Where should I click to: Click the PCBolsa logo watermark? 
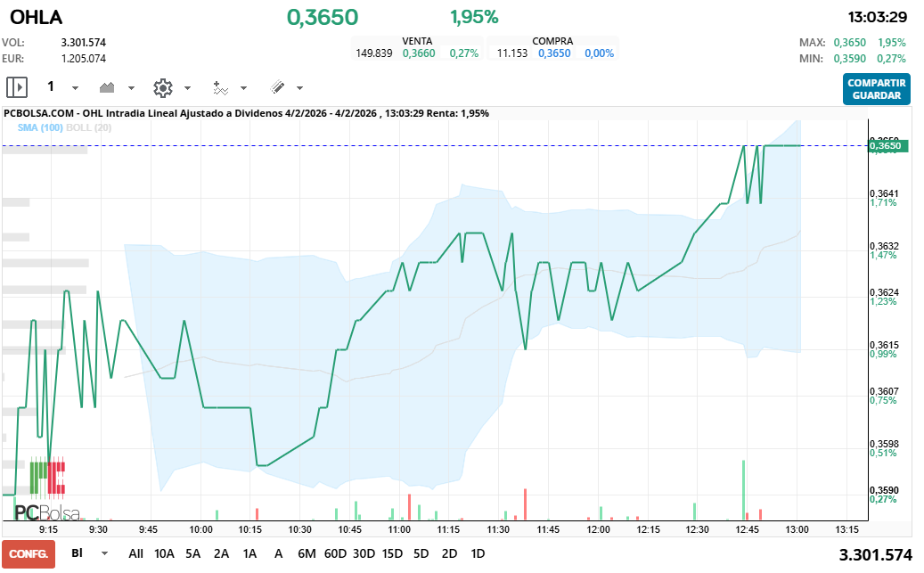tap(46, 512)
